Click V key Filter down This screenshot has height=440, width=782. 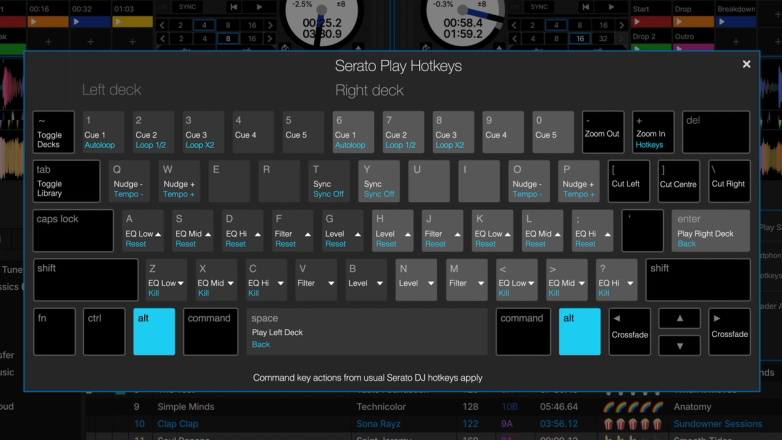[316, 280]
